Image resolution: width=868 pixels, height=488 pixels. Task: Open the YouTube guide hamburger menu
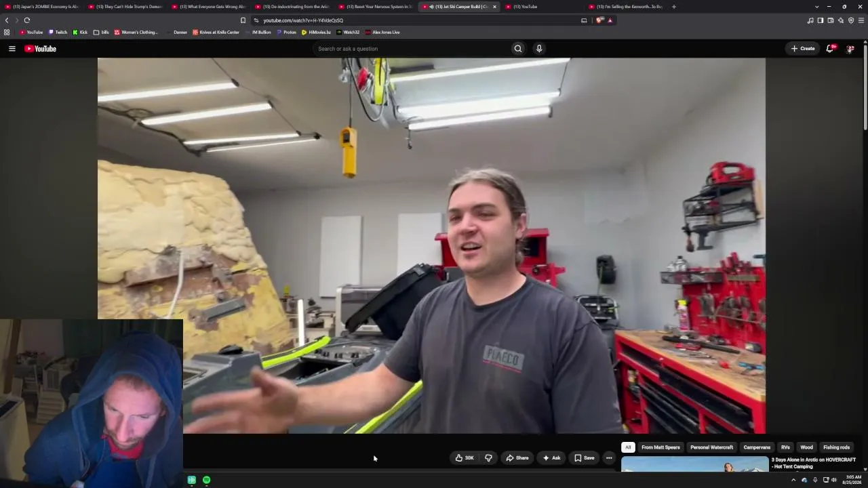[12, 49]
